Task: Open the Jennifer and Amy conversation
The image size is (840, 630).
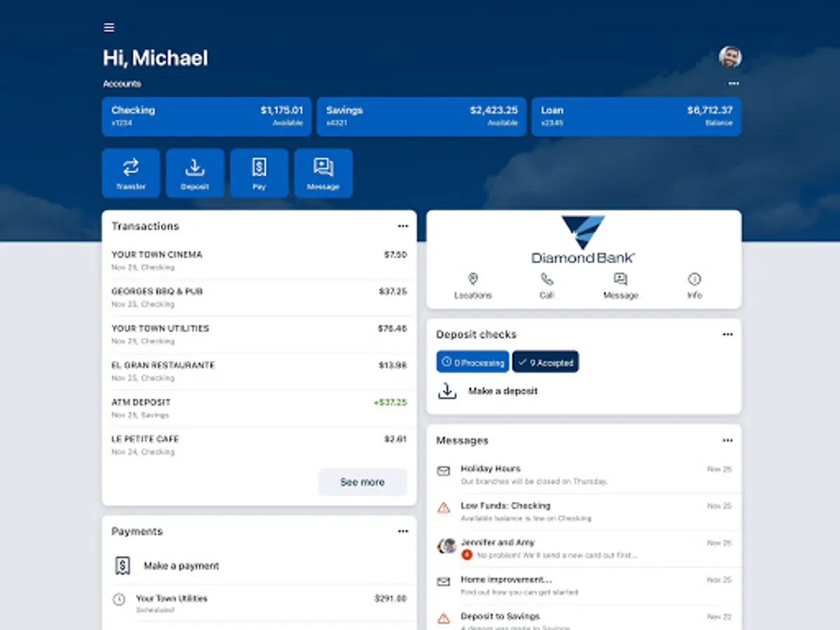Action: (x=584, y=548)
